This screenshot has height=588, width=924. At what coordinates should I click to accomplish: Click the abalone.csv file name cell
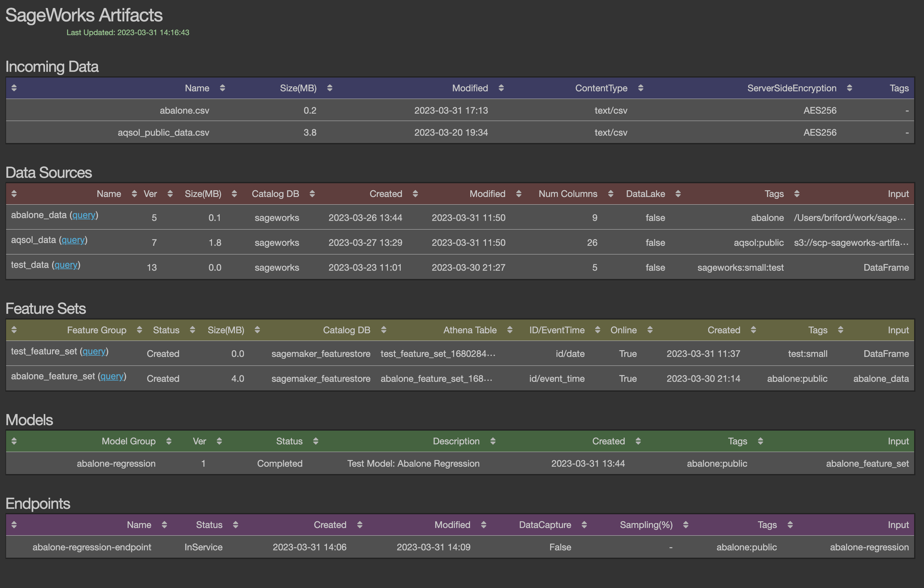click(185, 110)
